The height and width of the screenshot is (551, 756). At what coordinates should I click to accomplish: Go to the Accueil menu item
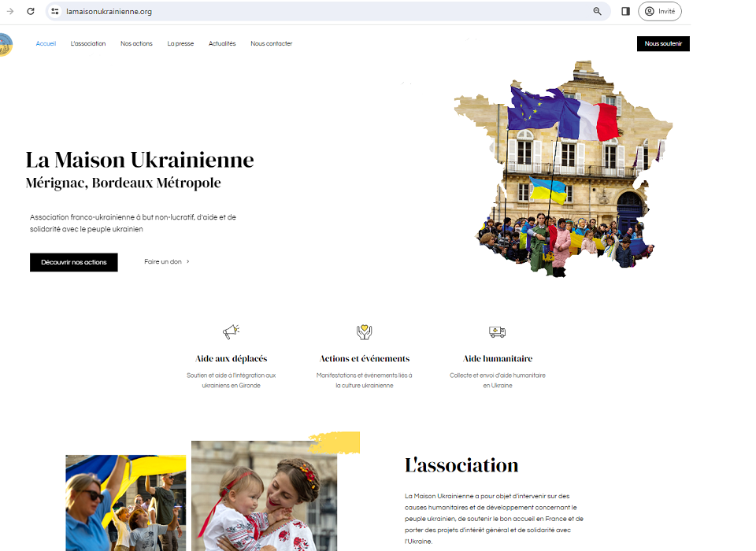pyautogui.click(x=46, y=43)
